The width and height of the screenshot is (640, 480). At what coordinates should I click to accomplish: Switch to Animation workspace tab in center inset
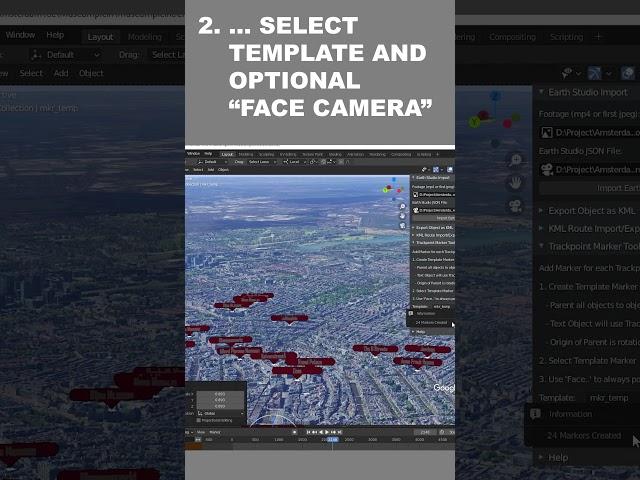click(x=355, y=154)
